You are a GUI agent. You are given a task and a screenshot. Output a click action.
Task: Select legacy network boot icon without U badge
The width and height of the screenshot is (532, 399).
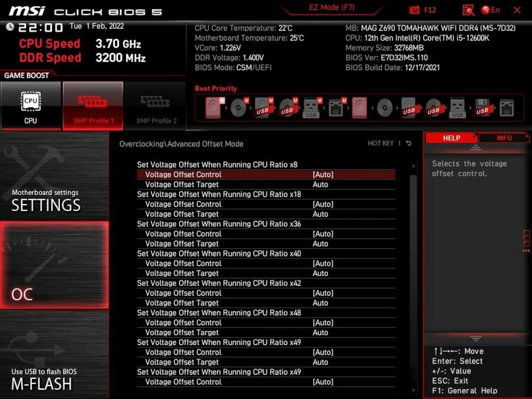[507, 108]
